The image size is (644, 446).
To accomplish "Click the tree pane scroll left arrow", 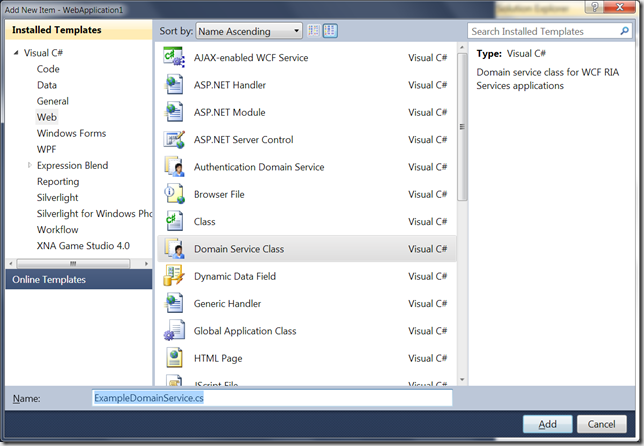I will (x=11, y=263).
